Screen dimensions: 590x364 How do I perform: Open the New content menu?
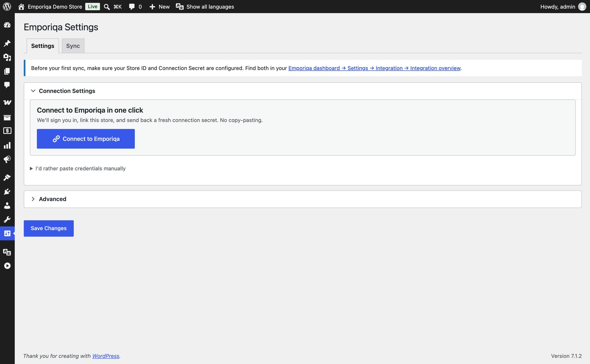point(159,6)
